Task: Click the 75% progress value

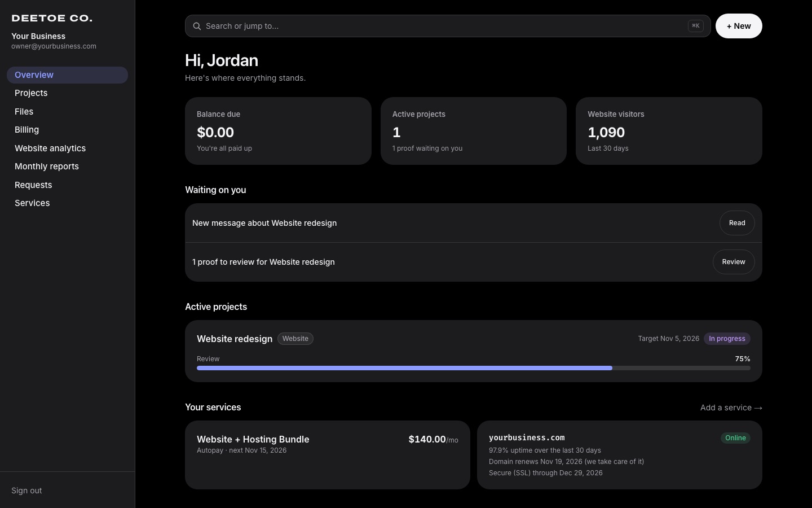Action: 743,359
